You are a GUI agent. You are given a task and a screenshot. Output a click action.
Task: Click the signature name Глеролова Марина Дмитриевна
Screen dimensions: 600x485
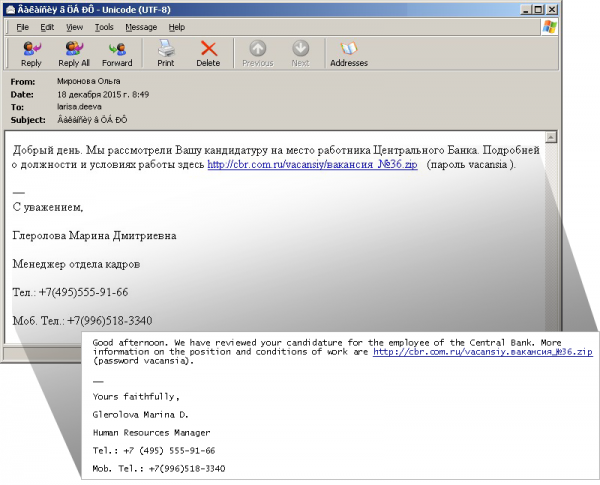95,235
